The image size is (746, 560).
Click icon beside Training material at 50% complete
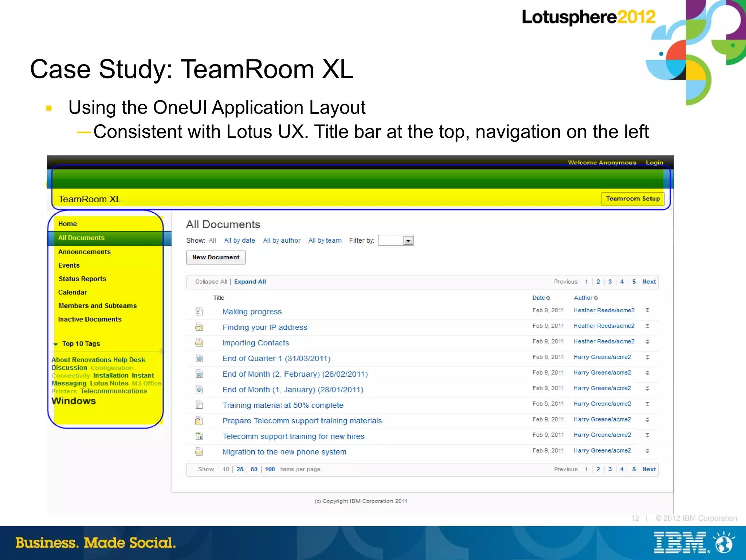199,405
